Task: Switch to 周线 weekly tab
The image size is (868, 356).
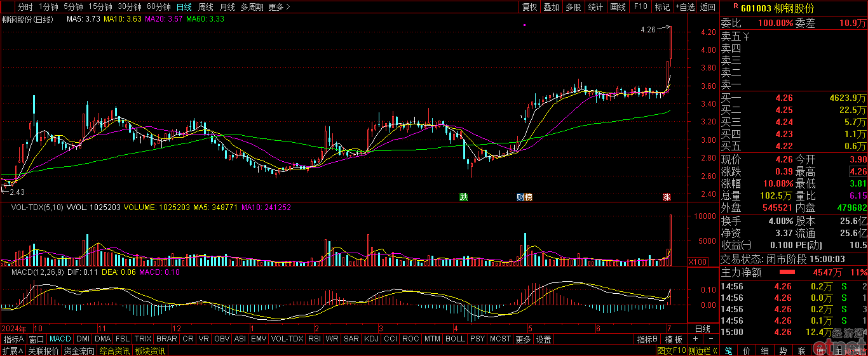Action: point(206,7)
